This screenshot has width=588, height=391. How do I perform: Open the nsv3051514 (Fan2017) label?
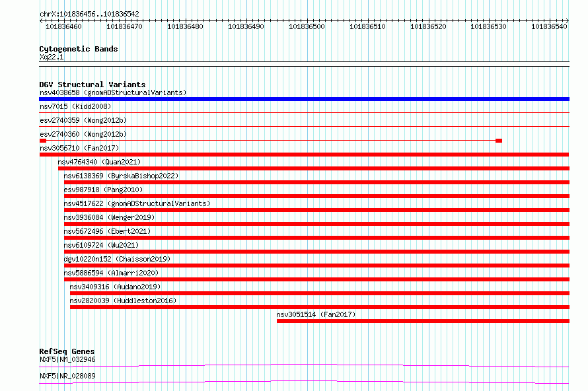[x=316, y=314]
